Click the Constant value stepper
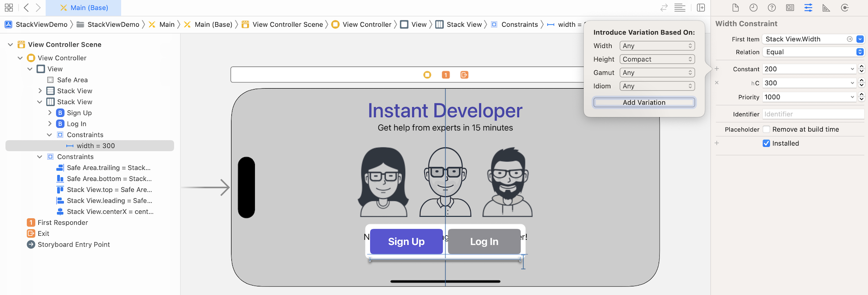The width and height of the screenshot is (868, 295). point(861,69)
